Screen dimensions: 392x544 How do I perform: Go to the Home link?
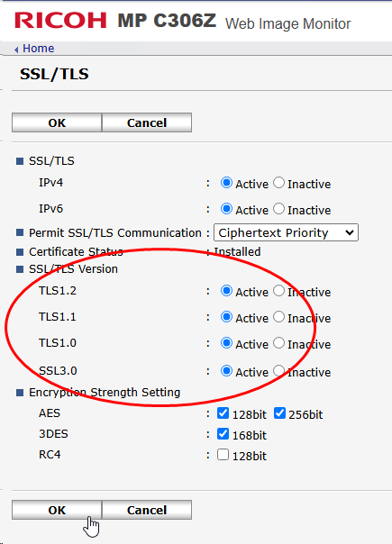(x=38, y=49)
